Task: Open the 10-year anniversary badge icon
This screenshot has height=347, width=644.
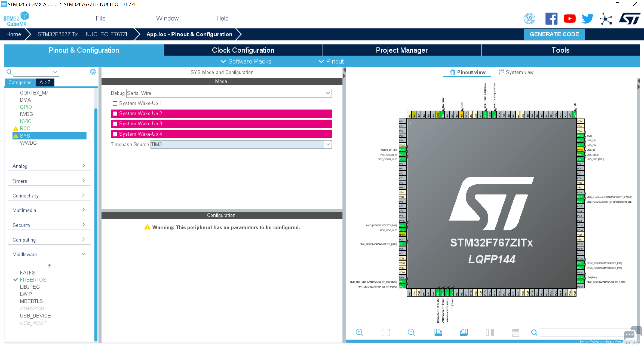Action: tap(529, 19)
